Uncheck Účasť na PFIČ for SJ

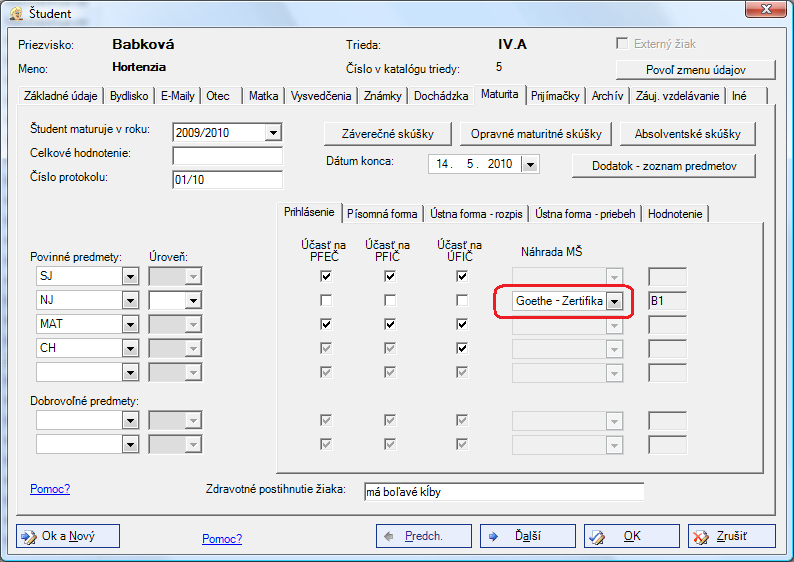click(389, 276)
